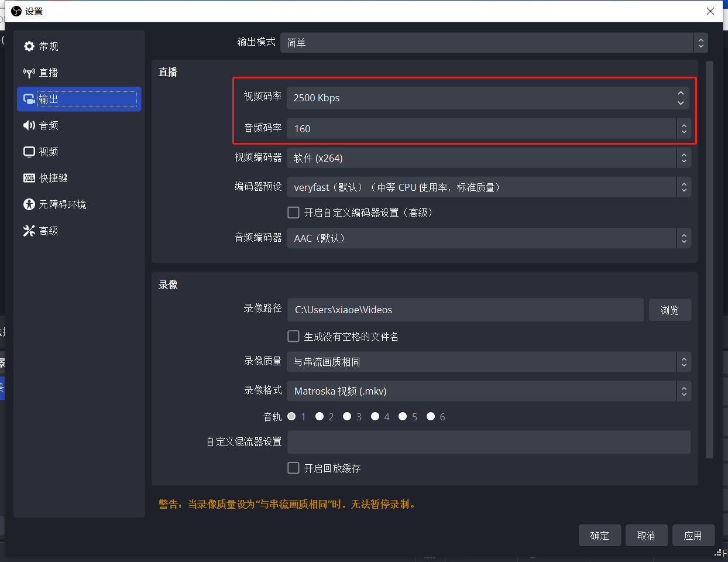Check 生成没有空格的文件名 option

[x=294, y=337]
